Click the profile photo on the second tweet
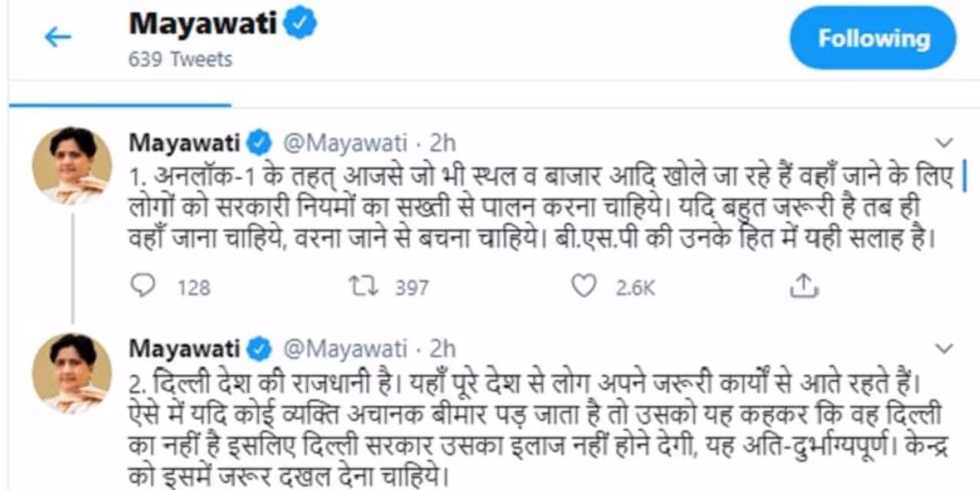Screen dimensions: 980x490 pos(72,373)
